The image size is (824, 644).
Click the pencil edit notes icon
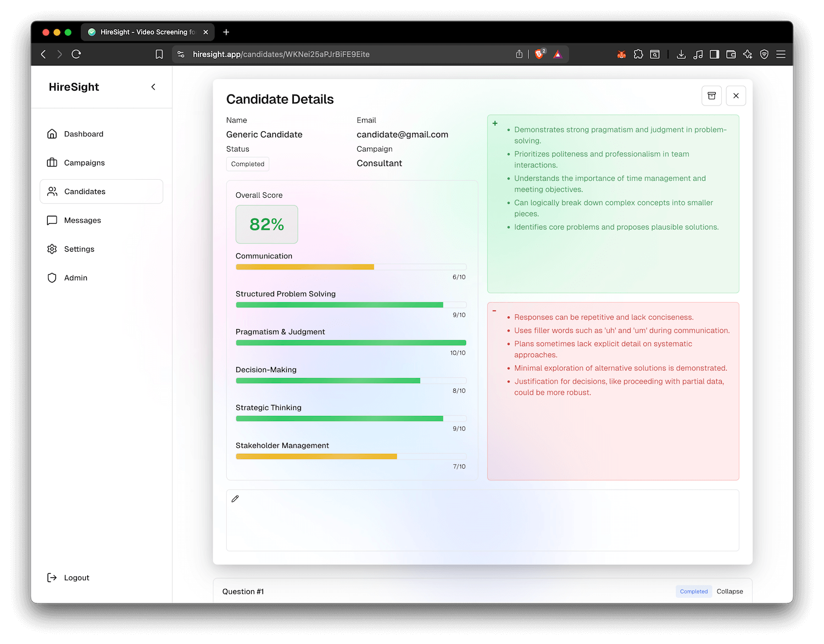coord(235,499)
